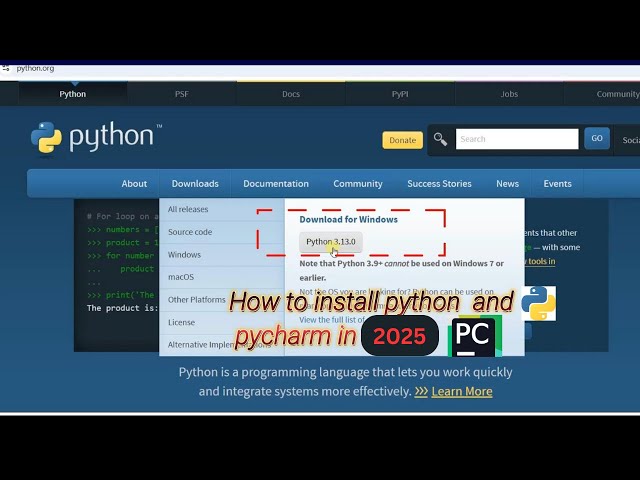Open the News menu

click(507, 184)
